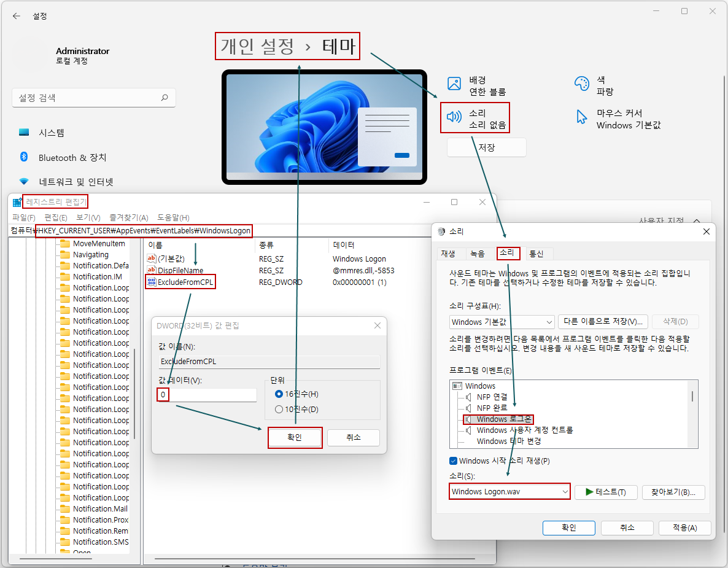Click the 개인 설정 breadcrumb link
Viewport: 728px width, 568px height.
click(x=257, y=46)
